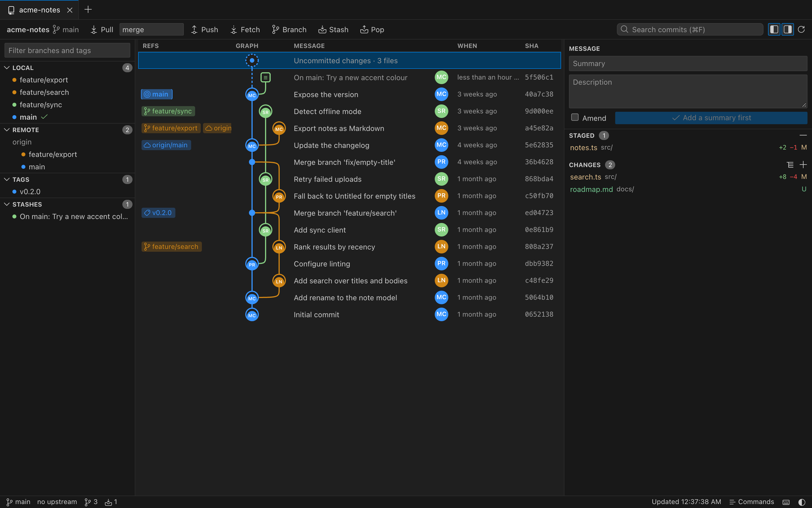Close the acme-notes tab
Image resolution: width=812 pixels, height=508 pixels.
[70, 10]
